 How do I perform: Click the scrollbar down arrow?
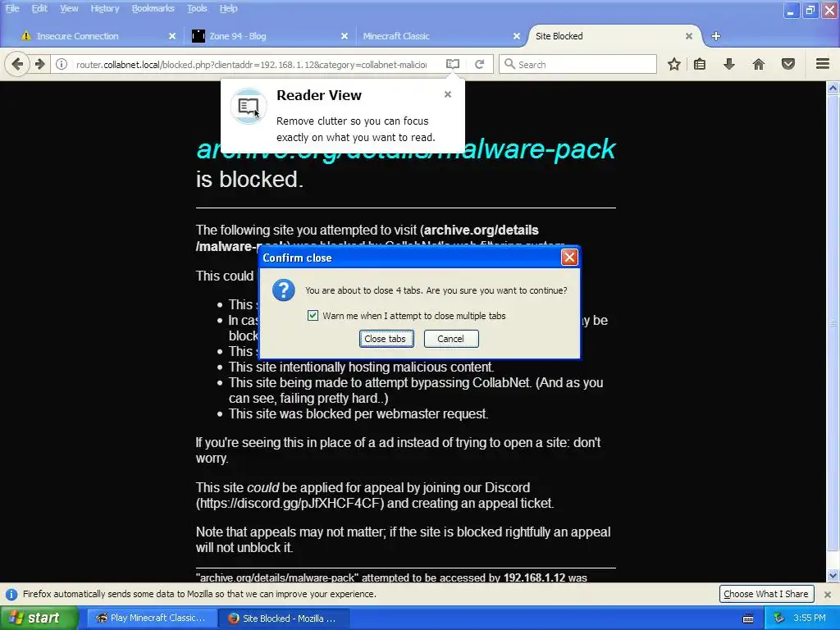[833, 576]
